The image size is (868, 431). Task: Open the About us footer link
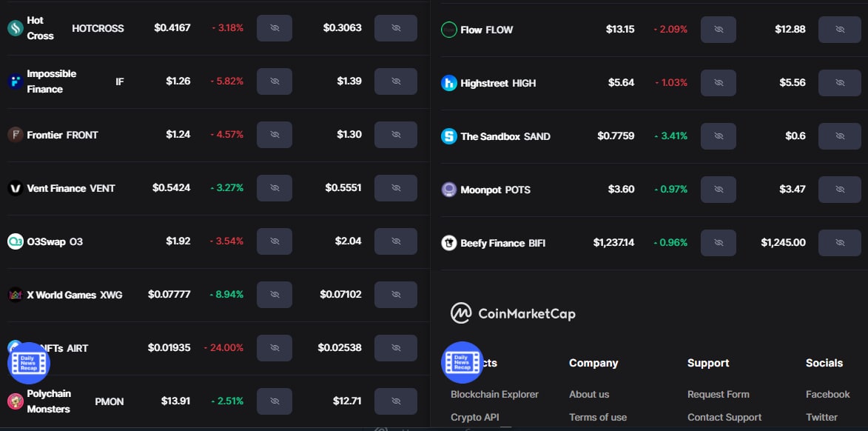tap(589, 395)
